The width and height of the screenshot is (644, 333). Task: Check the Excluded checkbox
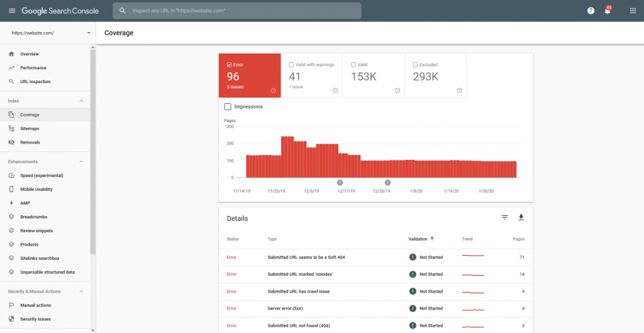415,65
